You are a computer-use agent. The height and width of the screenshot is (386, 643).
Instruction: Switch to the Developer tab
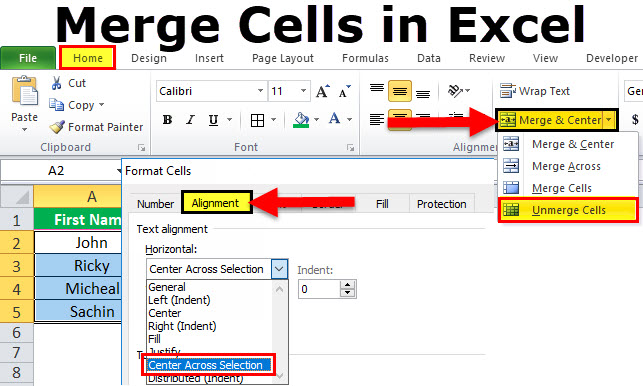click(612, 58)
